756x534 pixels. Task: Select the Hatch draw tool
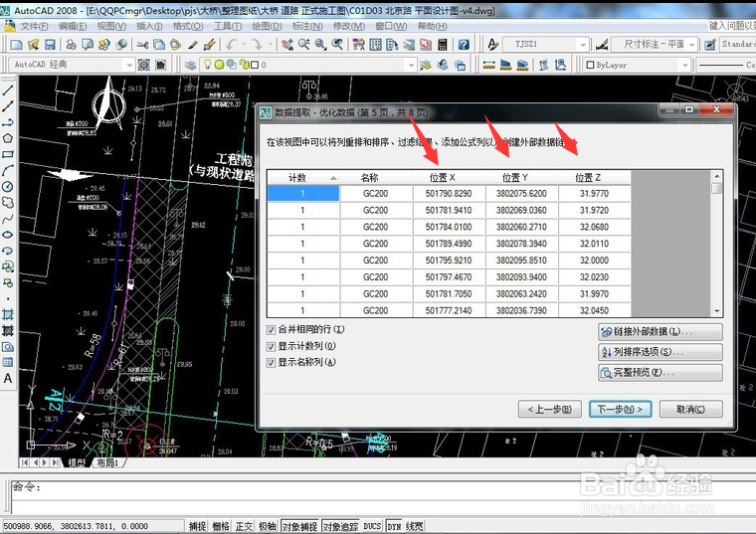tap(8, 314)
